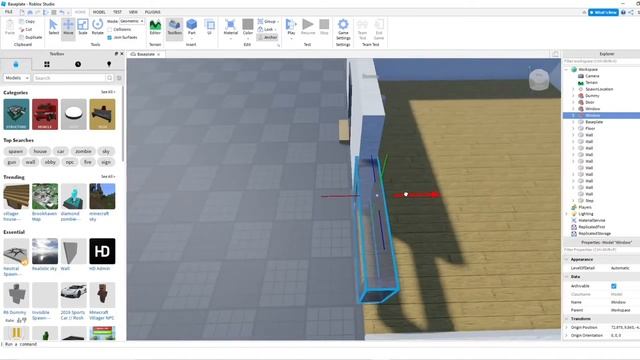640x360 pixels.
Task: Toggle the Archivable checkbox in Properties
Action: tap(613, 286)
